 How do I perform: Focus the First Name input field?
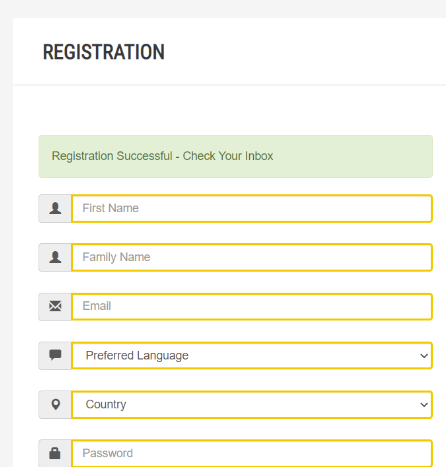252,209
